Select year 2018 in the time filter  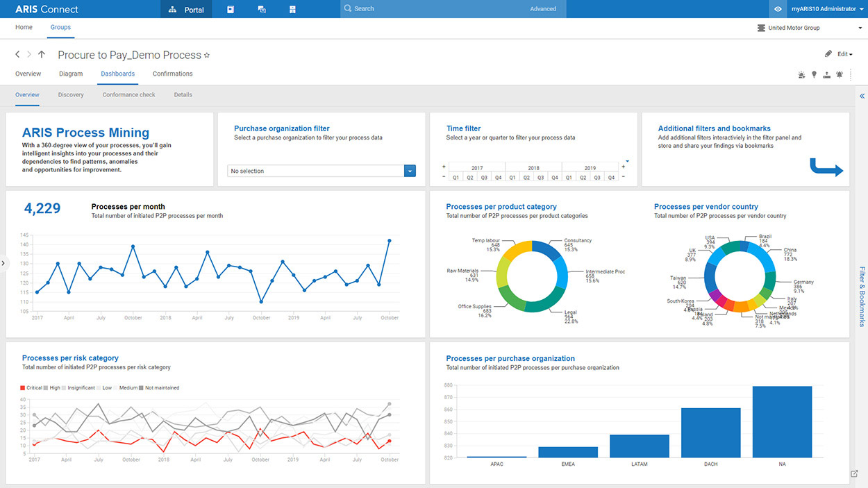[533, 168]
